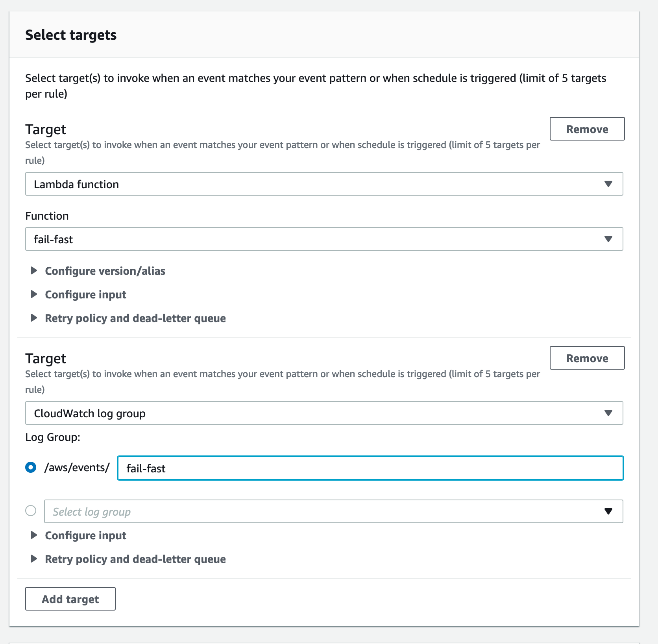Click triangle icon beside second Retry policy section
This screenshot has height=644, width=658.
[x=34, y=559]
